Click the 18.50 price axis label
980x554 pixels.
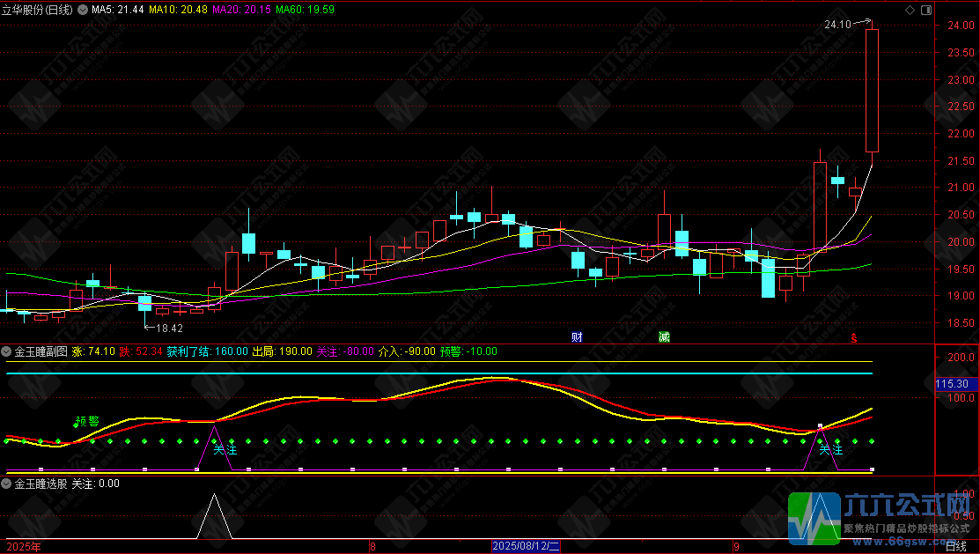point(961,323)
